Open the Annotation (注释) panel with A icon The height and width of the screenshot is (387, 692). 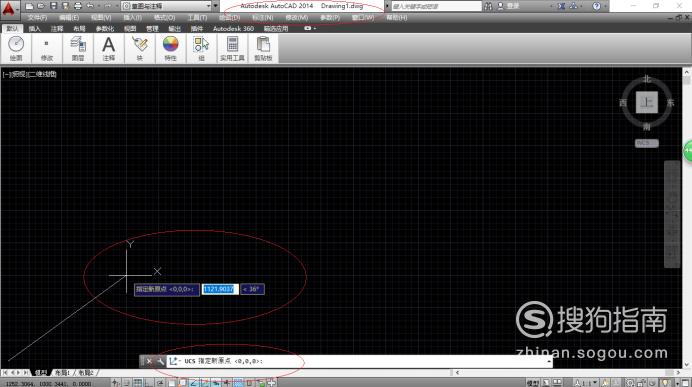point(109,49)
